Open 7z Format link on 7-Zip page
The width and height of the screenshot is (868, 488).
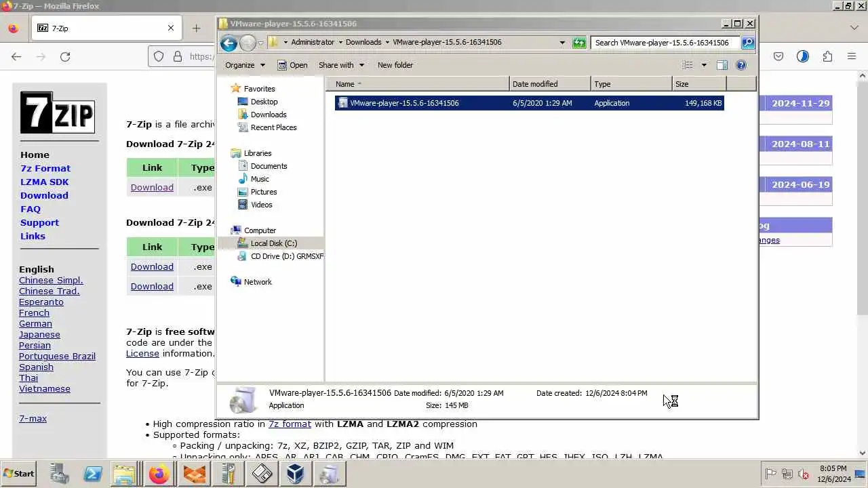45,168
